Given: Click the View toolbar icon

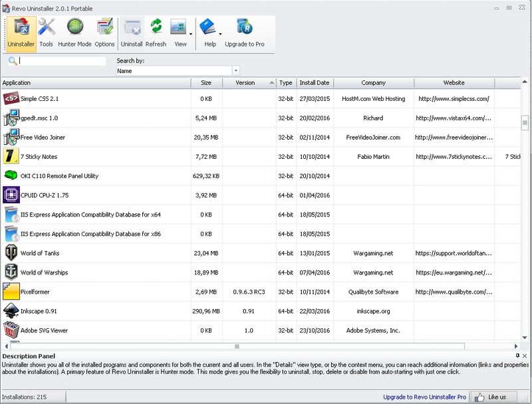Looking at the screenshot, I should [178, 27].
